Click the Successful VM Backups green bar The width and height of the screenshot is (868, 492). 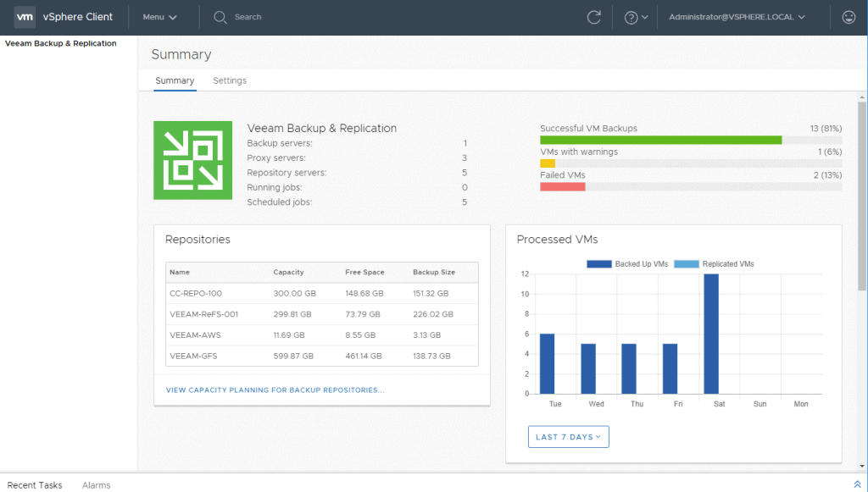[x=661, y=140]
